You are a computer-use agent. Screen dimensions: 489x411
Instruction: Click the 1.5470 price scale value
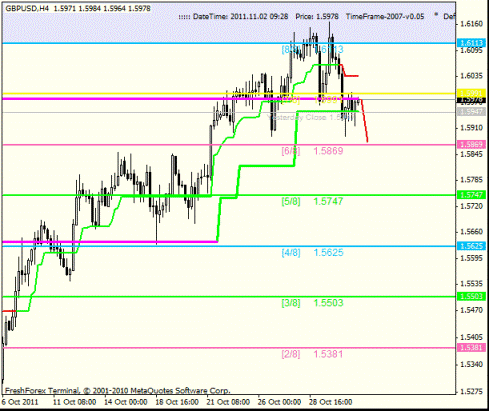pyautogui.click(x=471, y=310)
